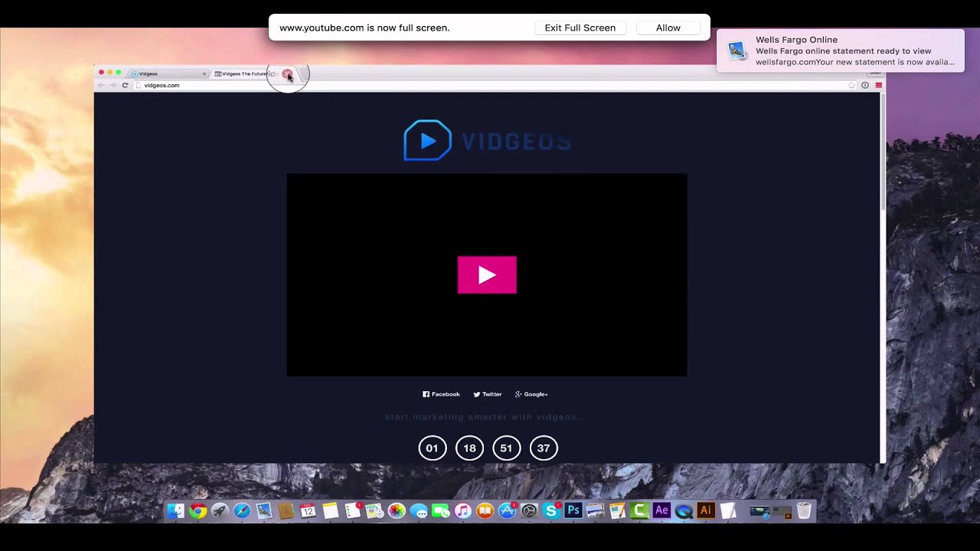Viewport: 980px width, 551px height.
Task: Open the Chrome hamburger menu
Action: 878,85
